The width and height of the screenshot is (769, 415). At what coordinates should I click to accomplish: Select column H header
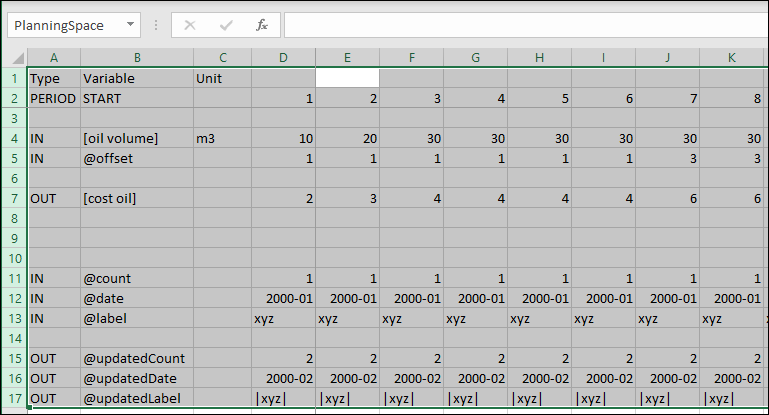tap(539, 58)
